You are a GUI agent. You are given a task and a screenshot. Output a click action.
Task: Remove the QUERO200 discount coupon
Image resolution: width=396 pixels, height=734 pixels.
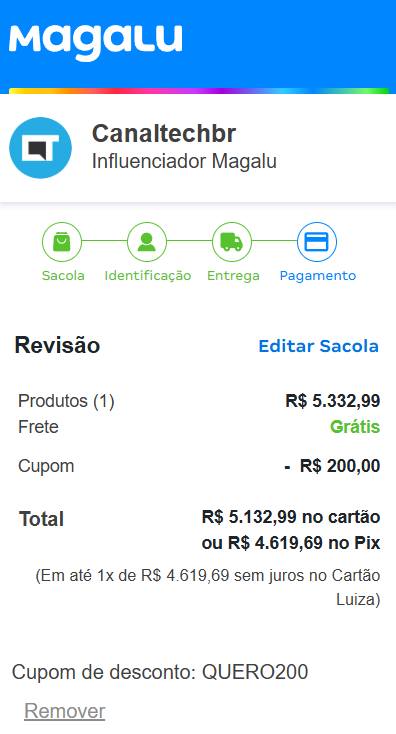point(65,711)
